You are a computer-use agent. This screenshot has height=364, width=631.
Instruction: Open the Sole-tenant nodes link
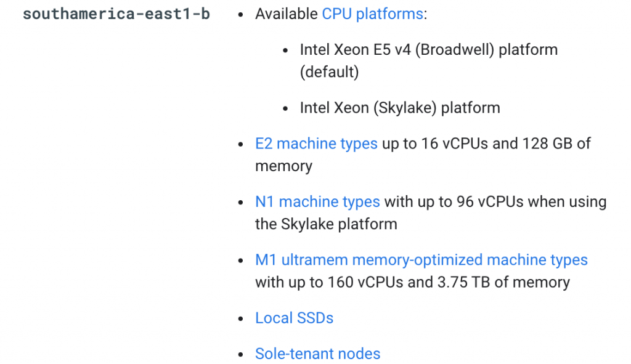pos(317,354)
